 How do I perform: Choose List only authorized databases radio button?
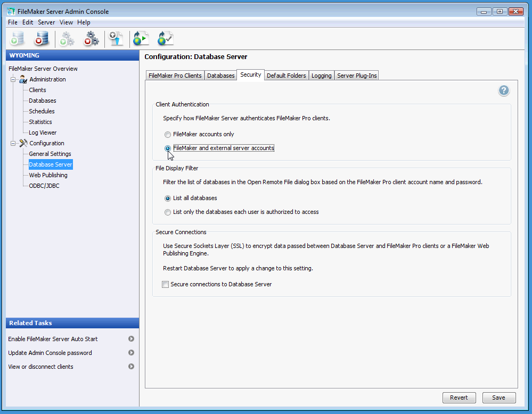[x=168, y=212]
